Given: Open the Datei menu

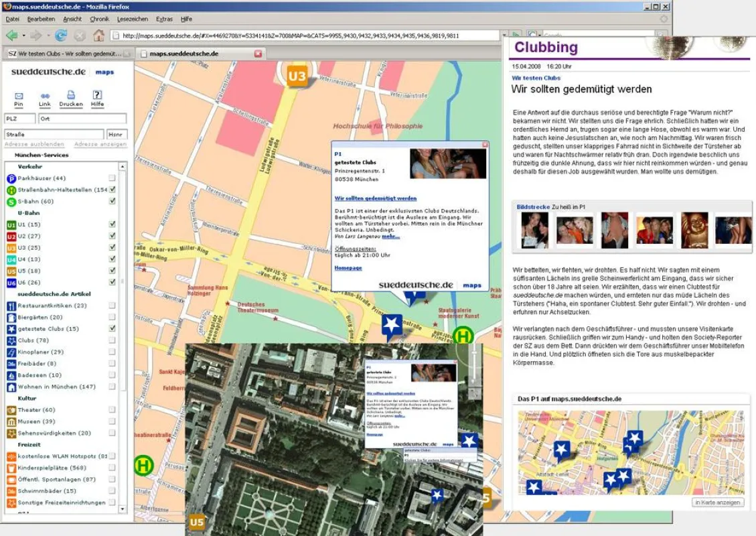Looking at the screenshot, I should [x=13, y=19].
